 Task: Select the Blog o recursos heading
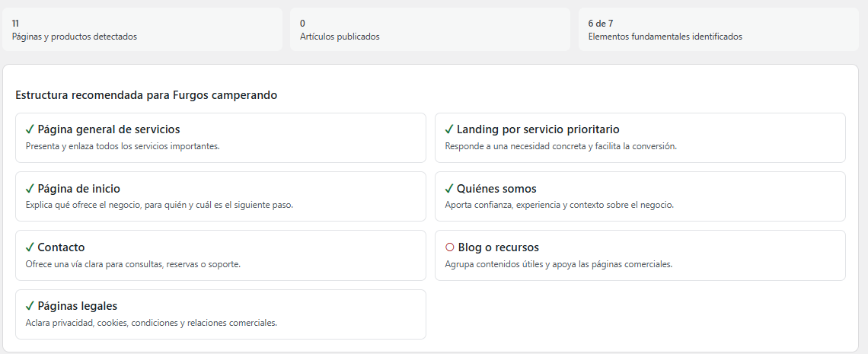pos(499,247)
